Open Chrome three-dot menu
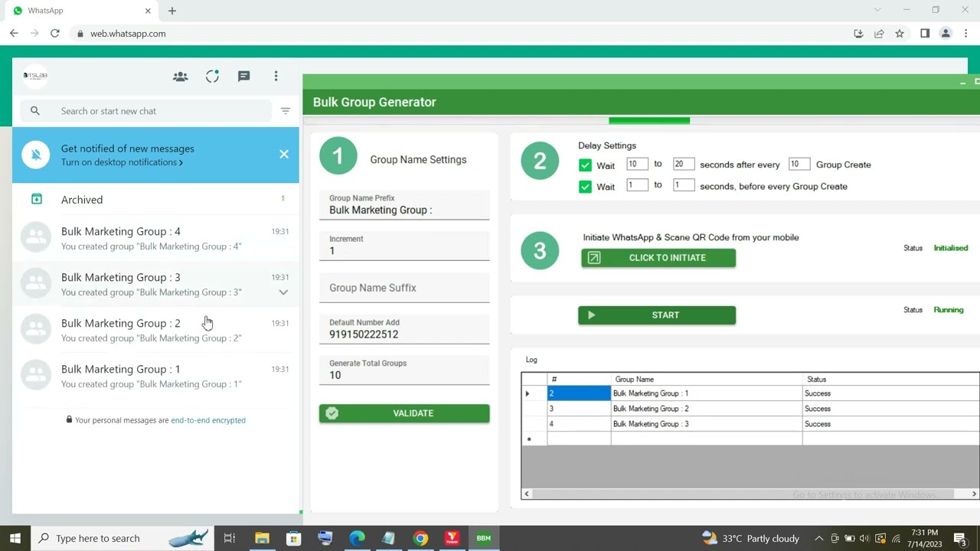The height and width of the screenshot is (551, 980). pos(966,34)
